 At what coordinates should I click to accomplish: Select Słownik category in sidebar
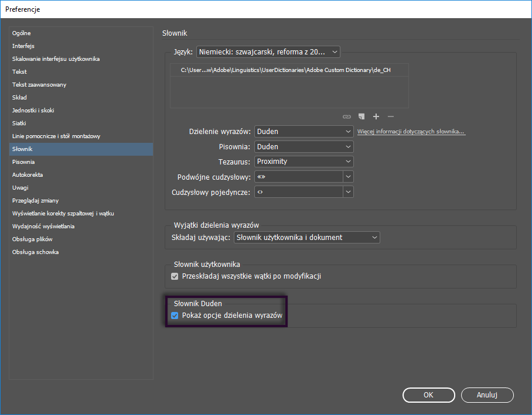(81, 149)
